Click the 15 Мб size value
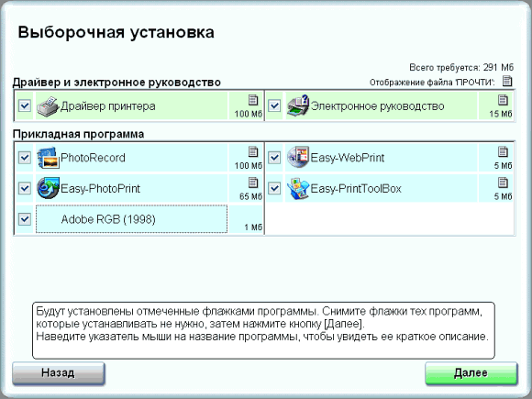The height and width of the screenshot is (399, 532). [501, 114]
